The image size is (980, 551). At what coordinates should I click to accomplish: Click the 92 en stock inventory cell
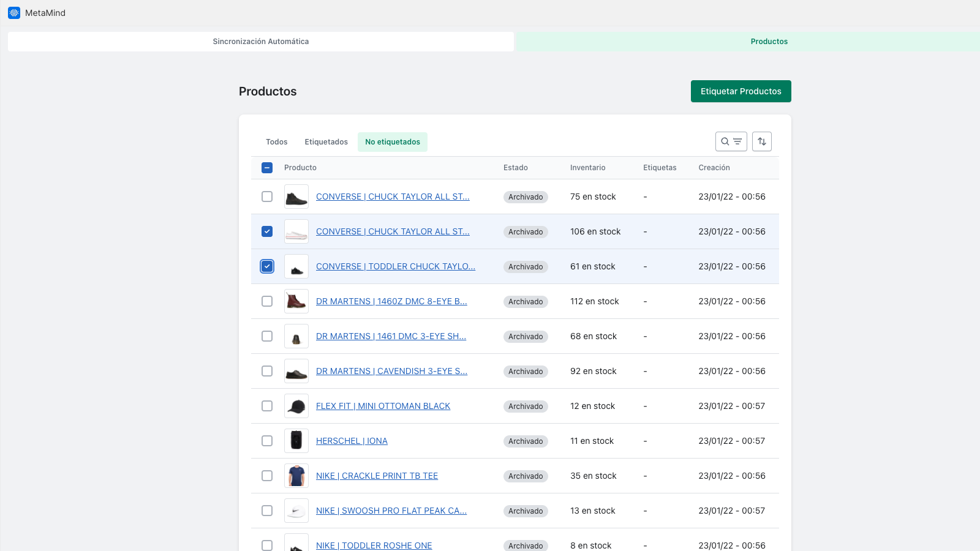click(x=594, y=371)
